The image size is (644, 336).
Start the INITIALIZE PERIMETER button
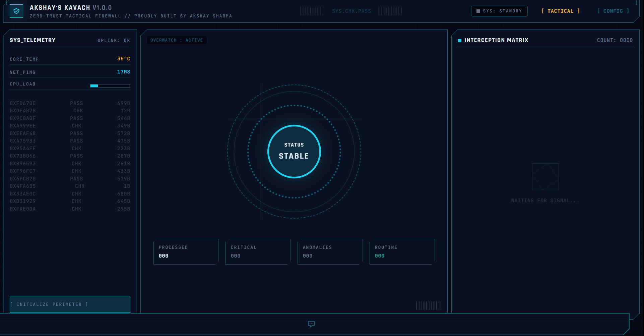(70, 304)
